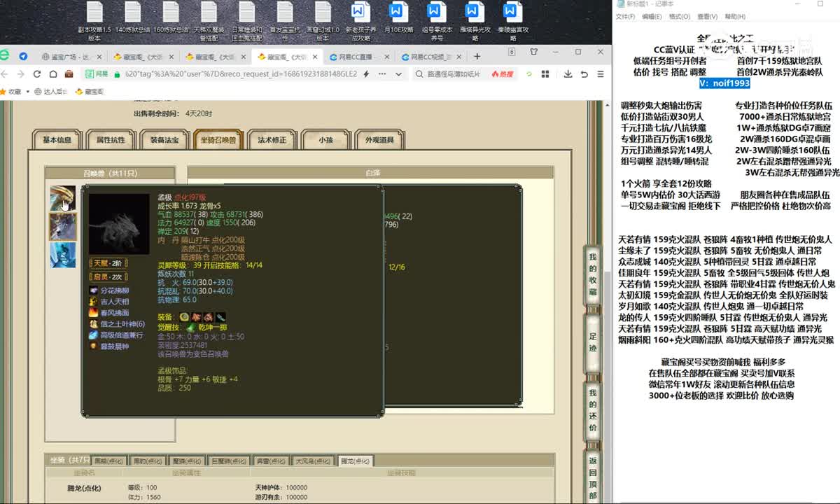Click 我的还价 side button

592,410
